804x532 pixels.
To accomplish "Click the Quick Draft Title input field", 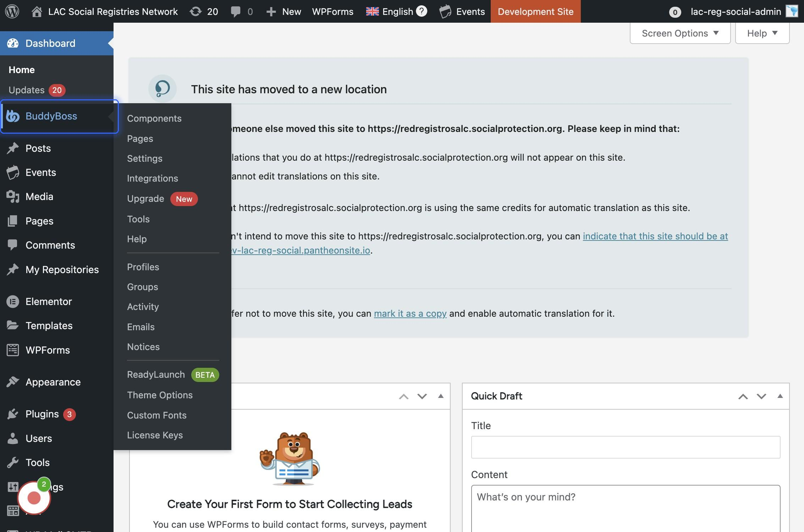I will tap(625, 447).
